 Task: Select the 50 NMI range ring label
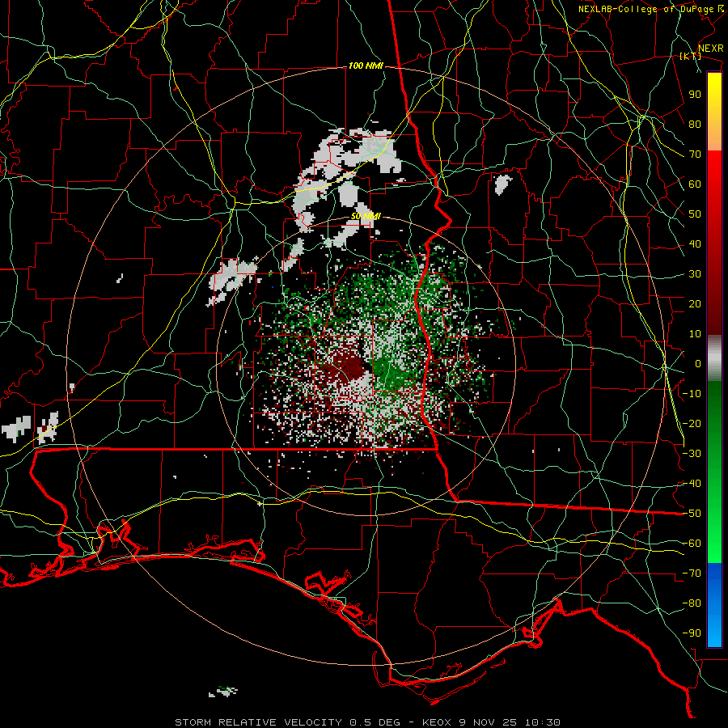tap(366, 216)
